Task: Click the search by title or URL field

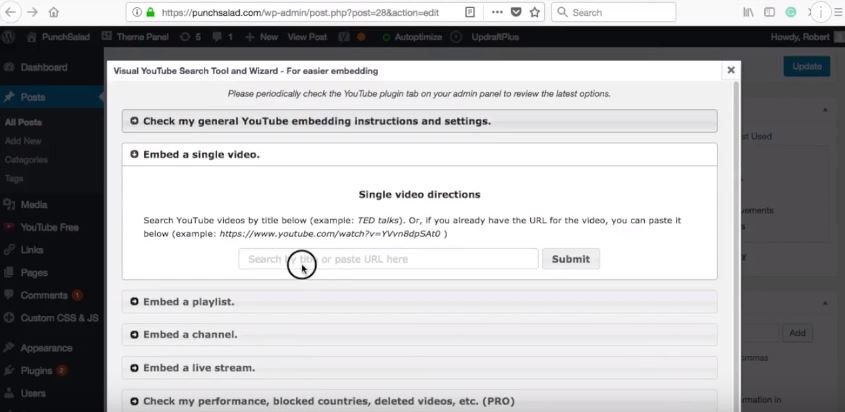Action: pos(389,259)
